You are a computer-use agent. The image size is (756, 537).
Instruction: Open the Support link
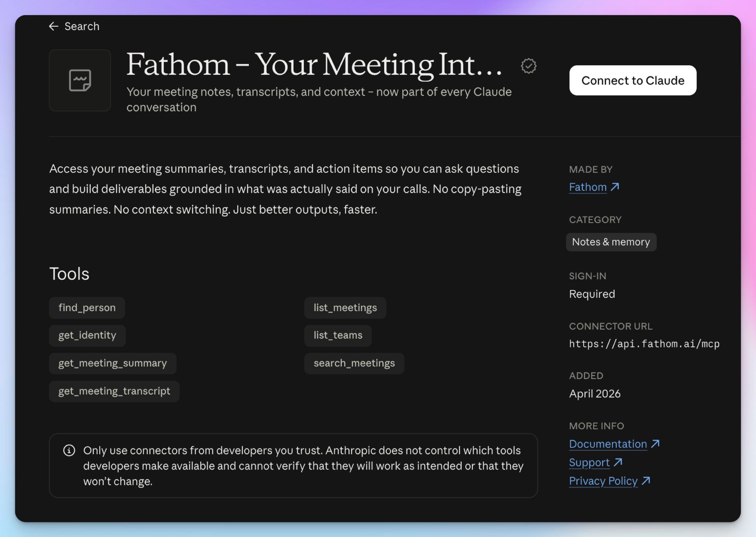click(589, 462)
